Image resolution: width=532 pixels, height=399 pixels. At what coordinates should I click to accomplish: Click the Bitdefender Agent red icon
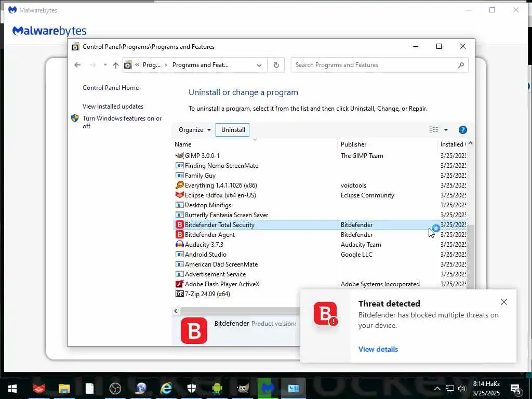click(x=179, y=234)
